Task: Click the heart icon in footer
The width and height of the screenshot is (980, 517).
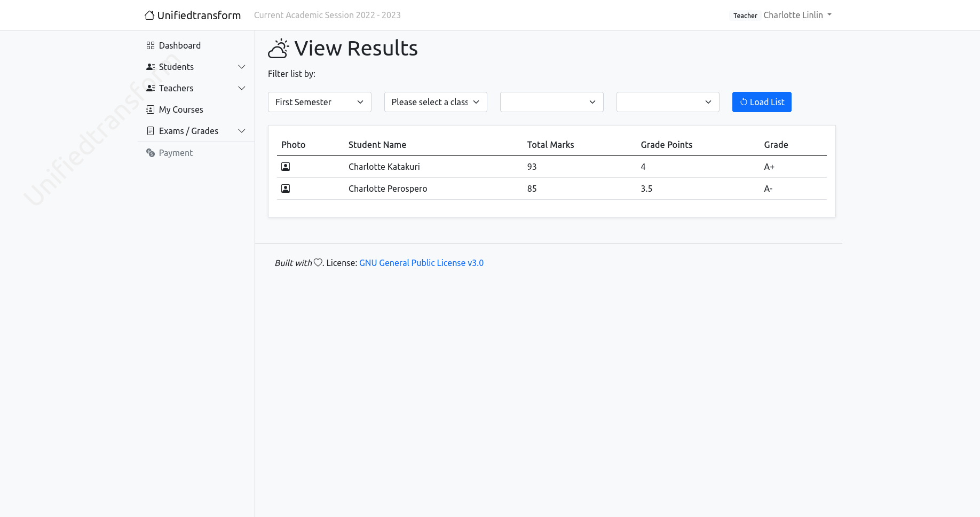Action: coord(318,262)
